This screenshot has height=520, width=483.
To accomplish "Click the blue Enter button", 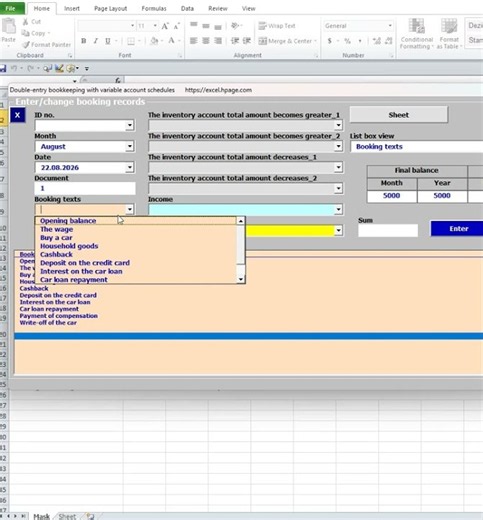I will (x=458, y=229).
